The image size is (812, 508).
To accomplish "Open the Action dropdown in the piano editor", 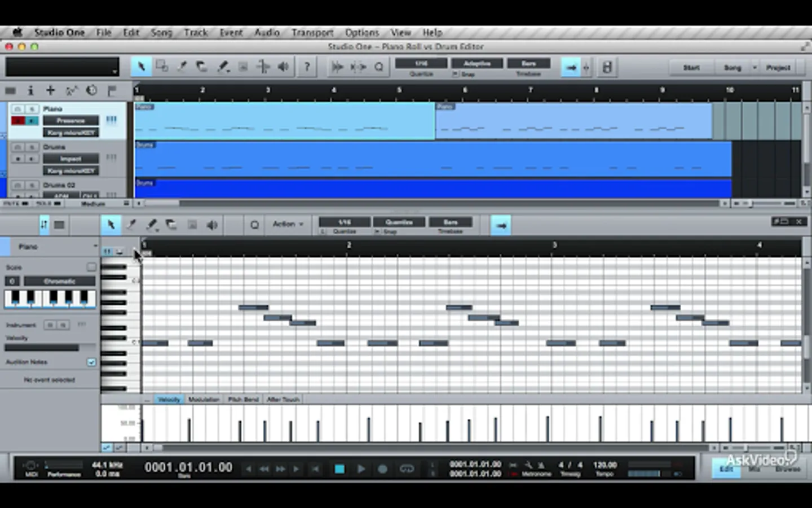I will 288,224.
